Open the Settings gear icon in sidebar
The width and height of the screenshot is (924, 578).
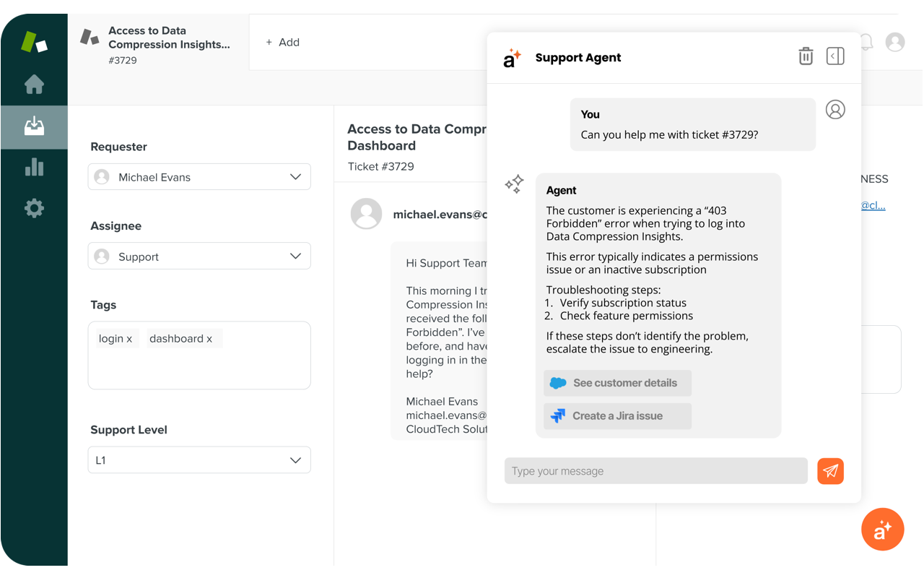point(34,208)
